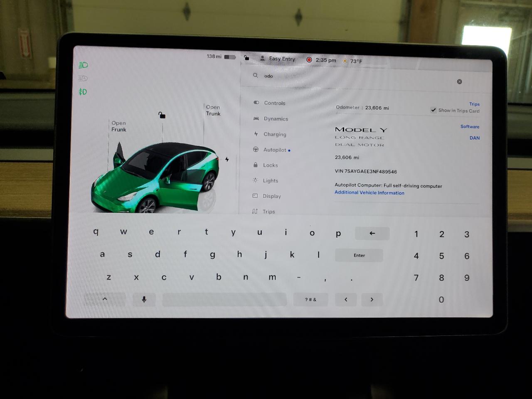Move the cursor left with arrow key
Viewport: 532px width, 399px height.
tap(346, 299)
